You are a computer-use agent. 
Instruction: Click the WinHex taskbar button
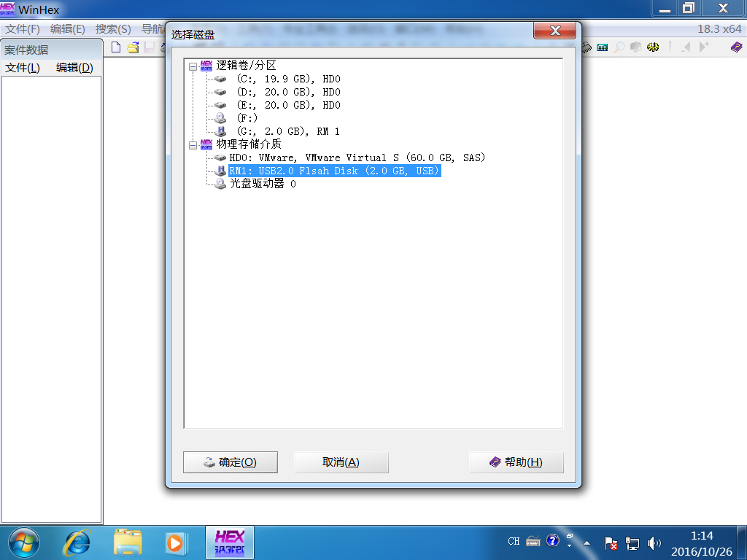(x=230, y=542)
